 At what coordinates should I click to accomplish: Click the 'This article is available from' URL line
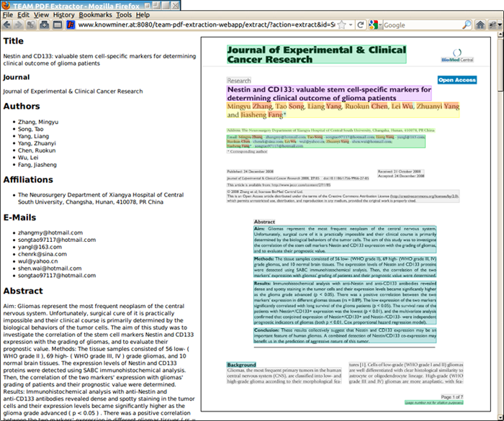279,185
